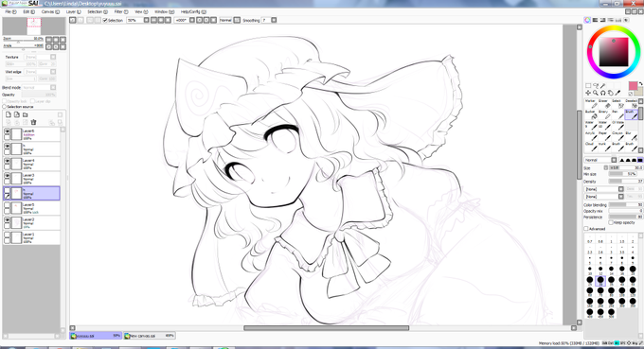644x349 pixels.
Task: Open the Layer menu
Action: [x=74, y=12]
